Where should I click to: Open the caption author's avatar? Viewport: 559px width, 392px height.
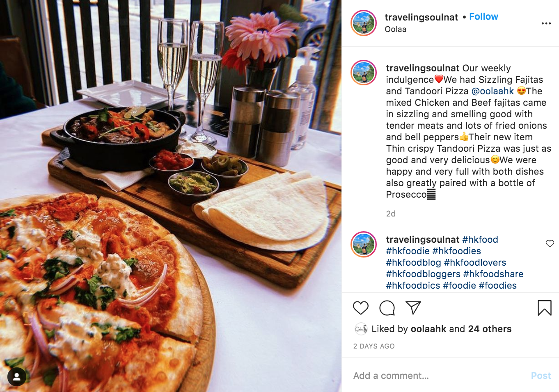tap(364, 73)
